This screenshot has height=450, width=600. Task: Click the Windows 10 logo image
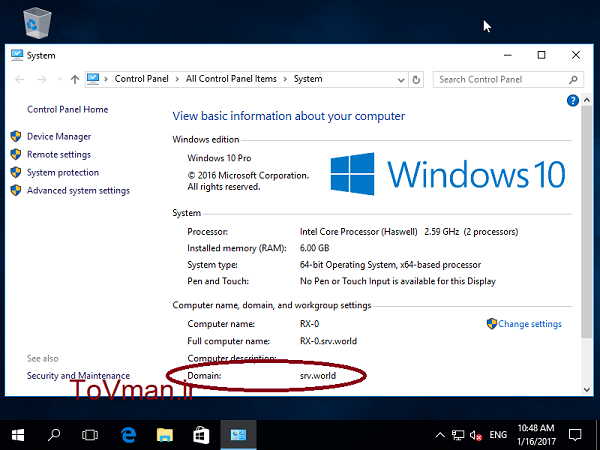click(448, 174)
